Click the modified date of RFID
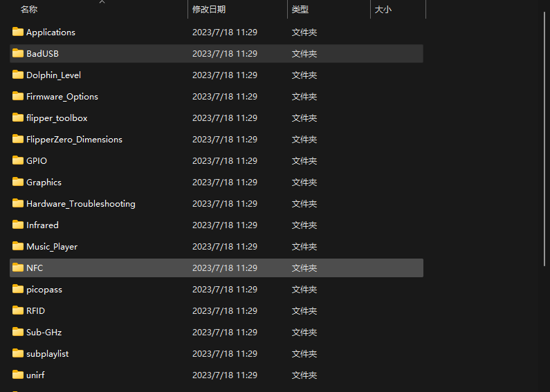This screenshot has width=550, height=392. point(225,310)
